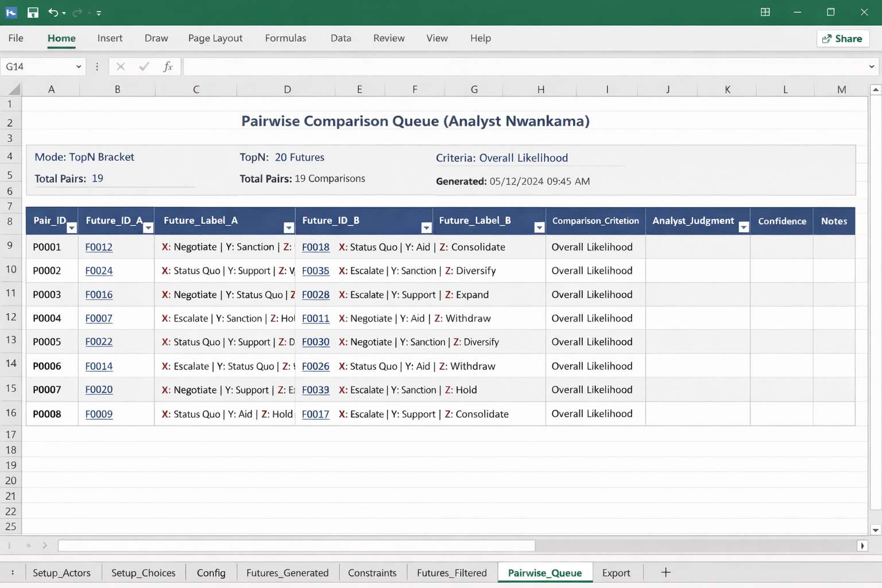Open the Customize Quick Access Toolbar arrow
882x588 pixels.
[99, 13]
